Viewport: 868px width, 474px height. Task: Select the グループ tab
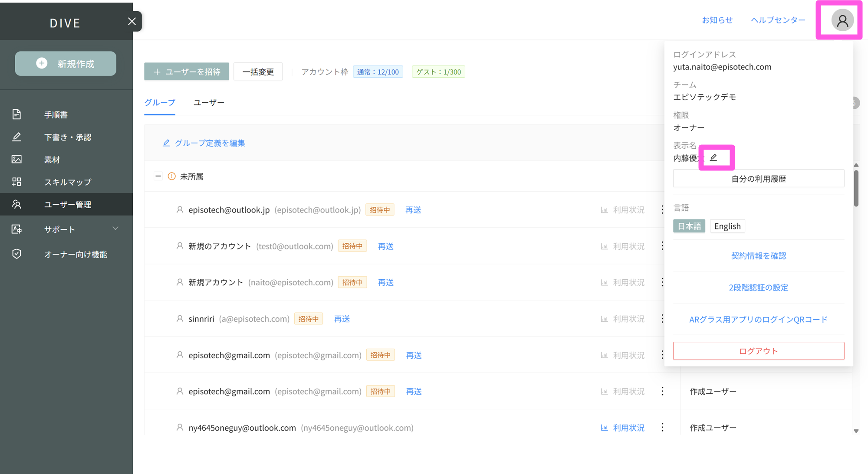coord(160,103)
